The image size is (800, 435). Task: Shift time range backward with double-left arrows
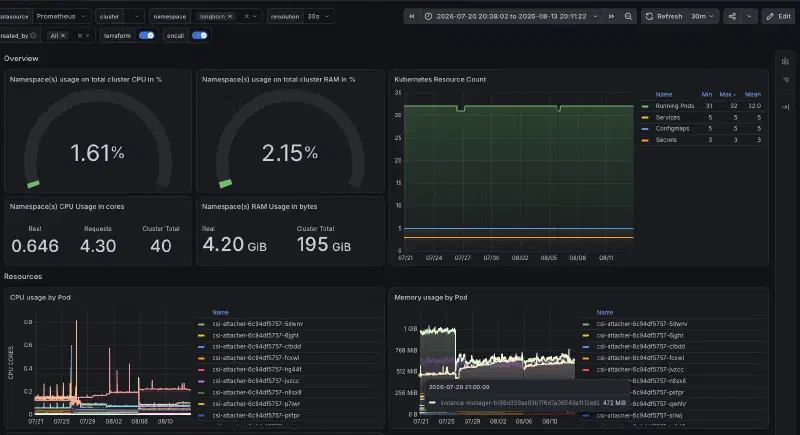[411, 16]
